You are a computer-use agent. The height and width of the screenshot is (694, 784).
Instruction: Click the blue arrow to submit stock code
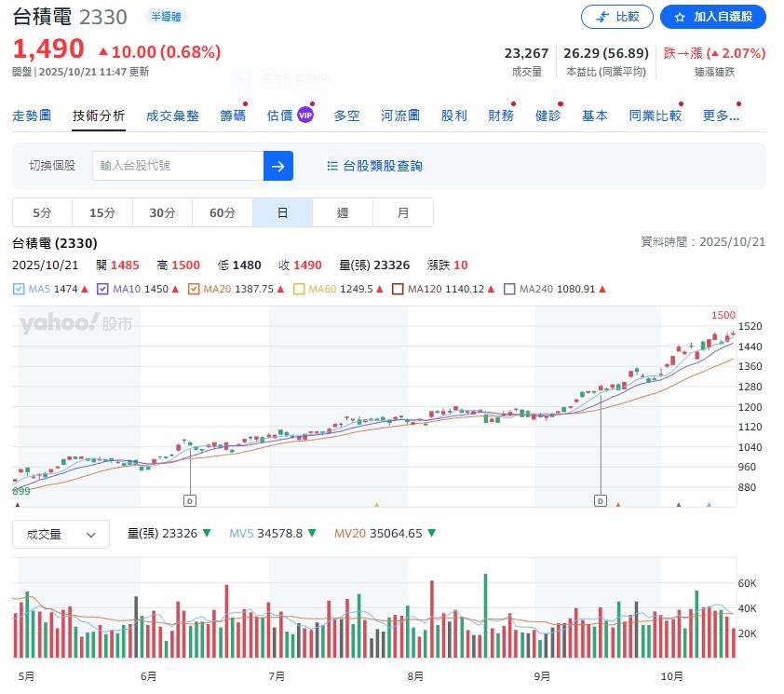click(277, 165)
